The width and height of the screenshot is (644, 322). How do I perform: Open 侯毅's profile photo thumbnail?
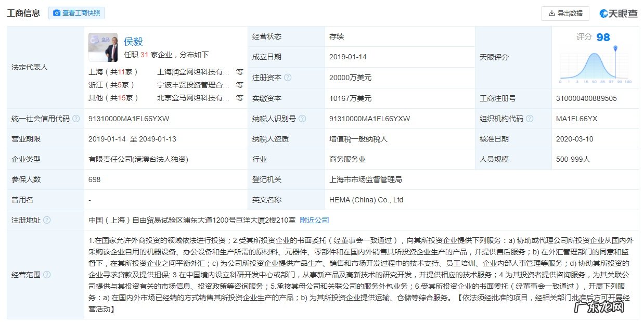tap(103, 47)
